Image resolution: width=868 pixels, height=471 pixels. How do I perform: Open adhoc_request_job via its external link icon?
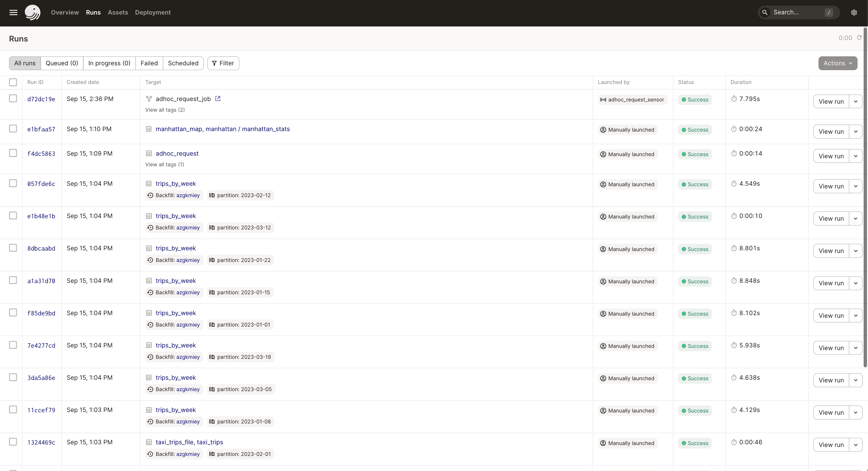point(218,98)
